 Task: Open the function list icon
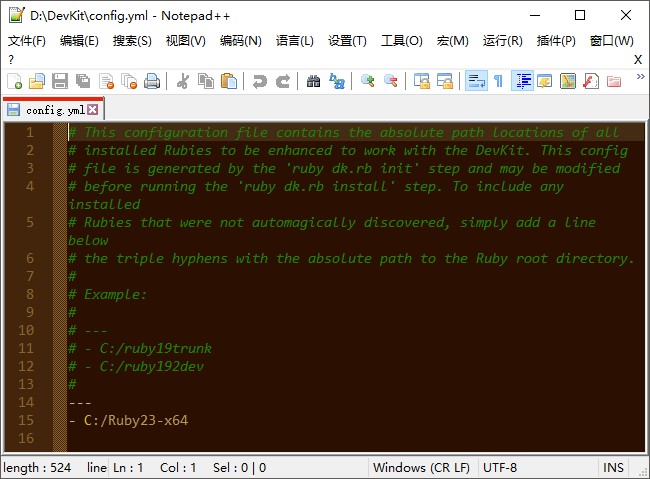click(591, 81)
